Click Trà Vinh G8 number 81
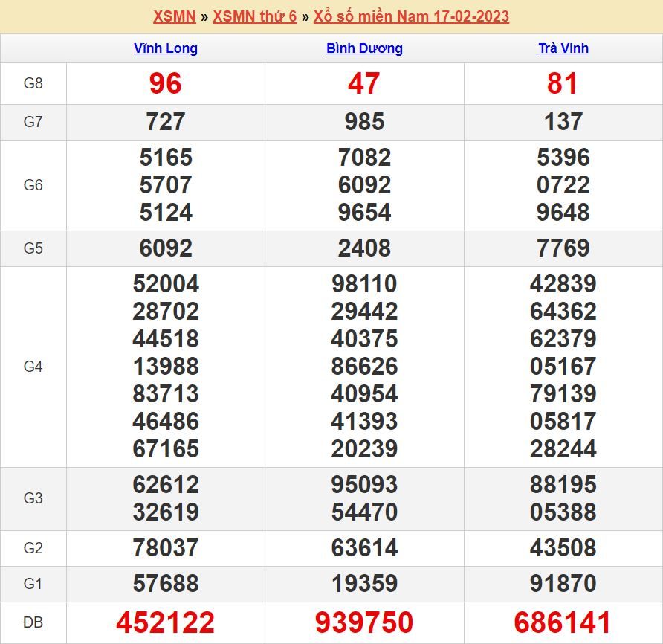Screen dimensions: 663x644 click(x=563, y=83)
